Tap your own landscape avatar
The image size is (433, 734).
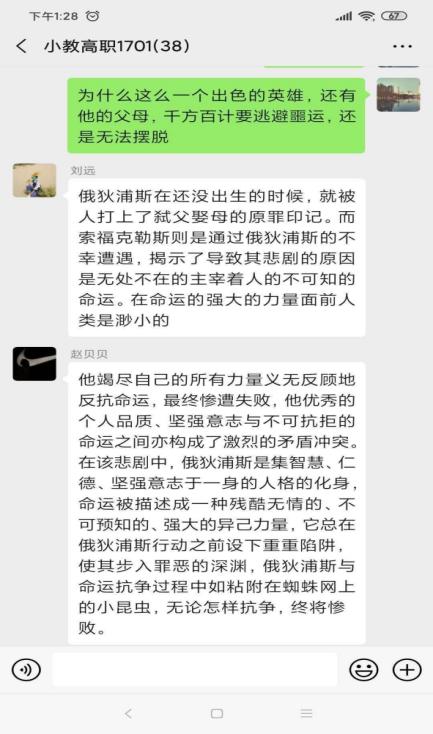(x=398, y=95)
